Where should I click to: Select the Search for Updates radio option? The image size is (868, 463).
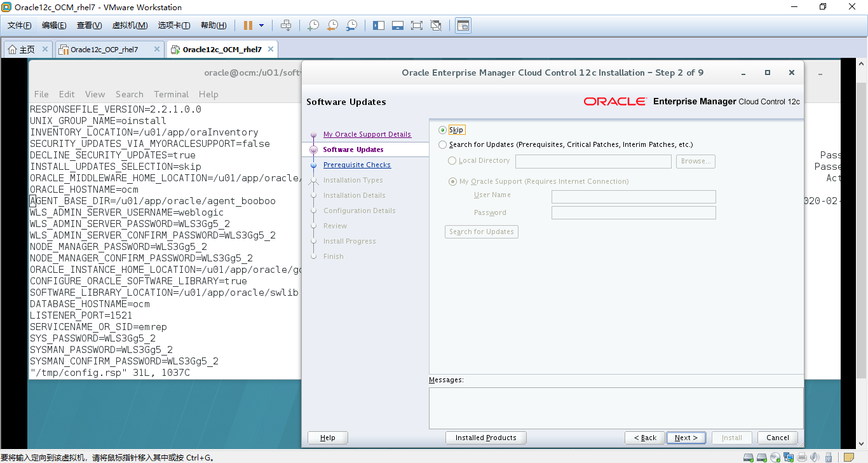pyautogui.click(x=442, y=145)
